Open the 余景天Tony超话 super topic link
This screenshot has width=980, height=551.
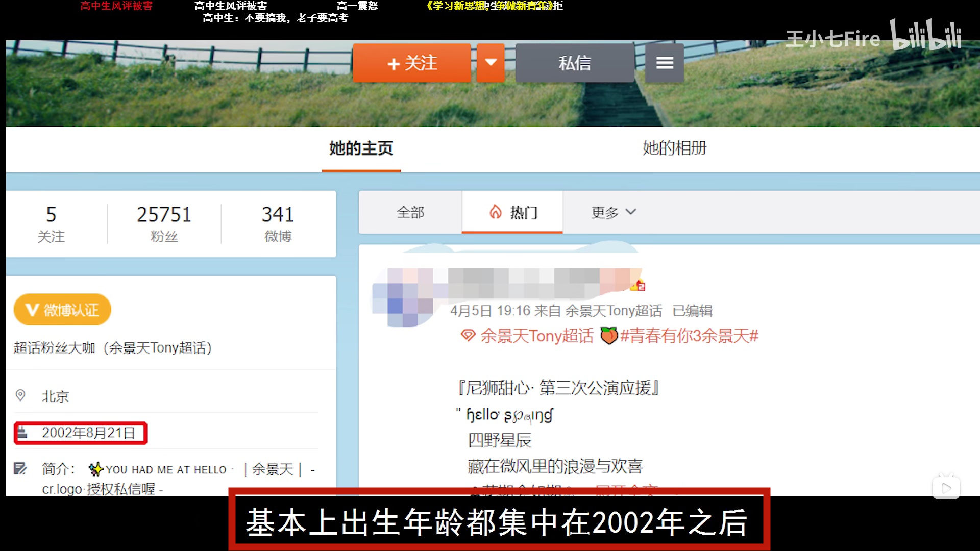coord(536,336)
